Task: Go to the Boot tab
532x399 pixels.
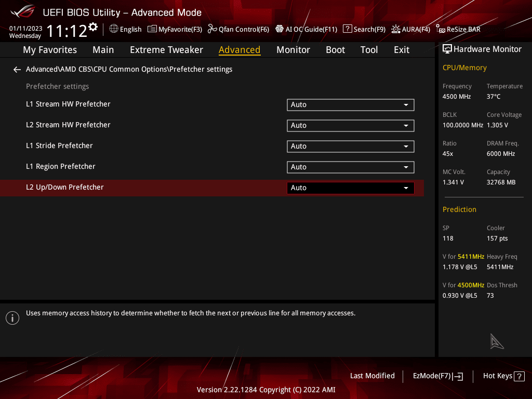Action: pos(335,50)
